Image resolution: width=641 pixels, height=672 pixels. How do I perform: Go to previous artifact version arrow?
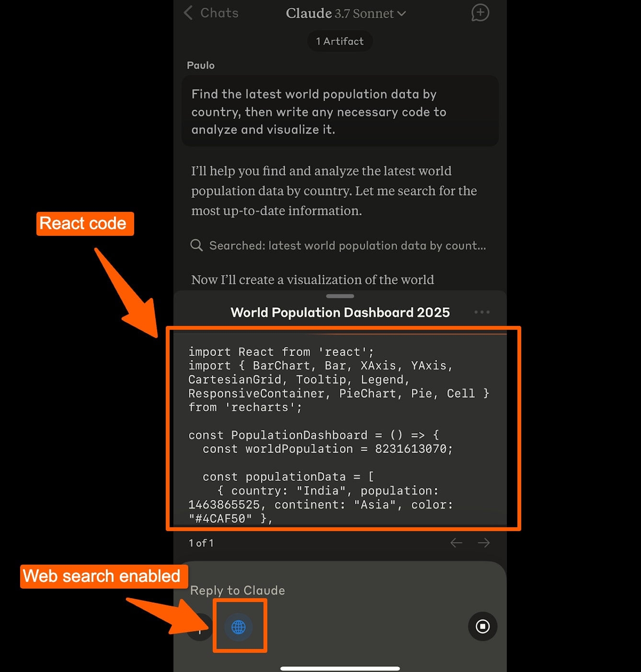456,543
